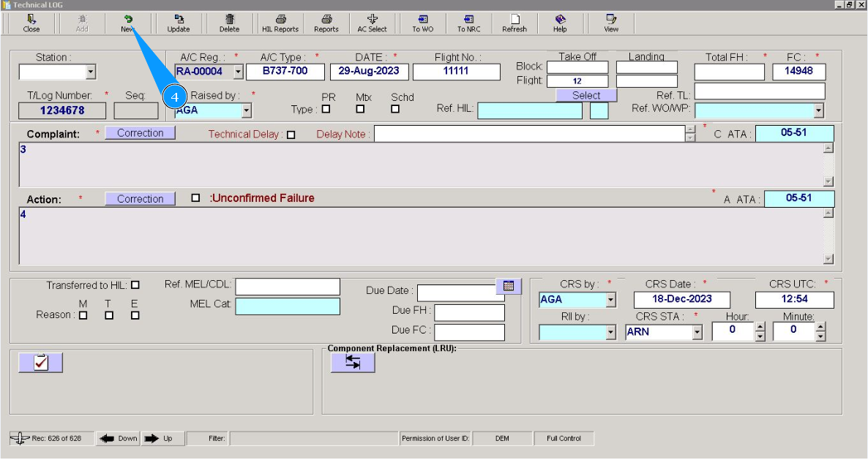Expand the CRS by dropdown
Viewport: 868px width, 460px height.
(x=610, y=300)
